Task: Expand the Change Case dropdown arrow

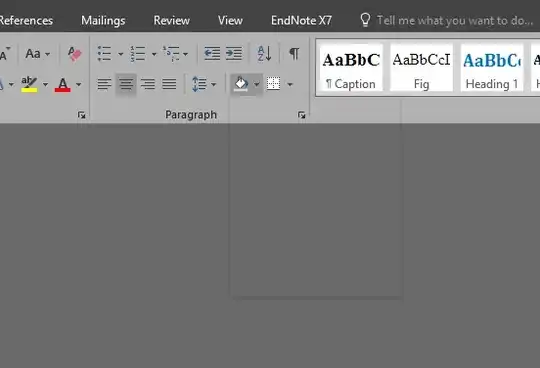Action: (48, 54)
